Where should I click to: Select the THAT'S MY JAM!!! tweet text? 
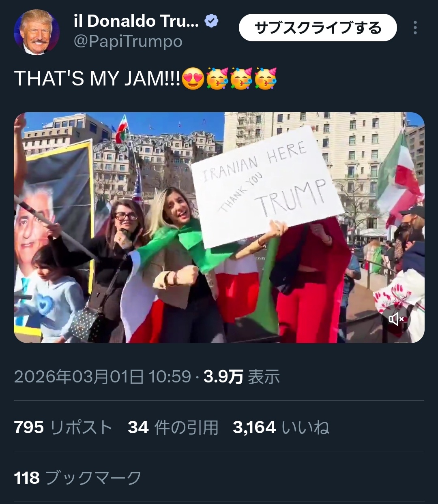pos(97,78)
